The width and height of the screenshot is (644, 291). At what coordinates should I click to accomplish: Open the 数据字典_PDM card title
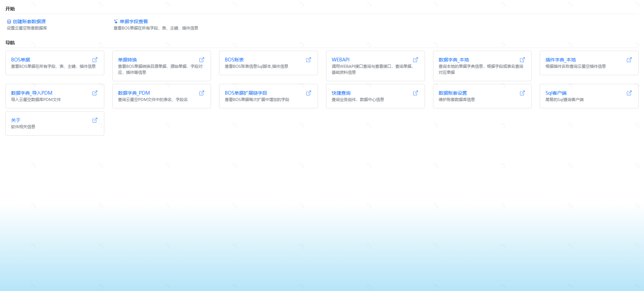pyautogui.click(x=134, y=93)
